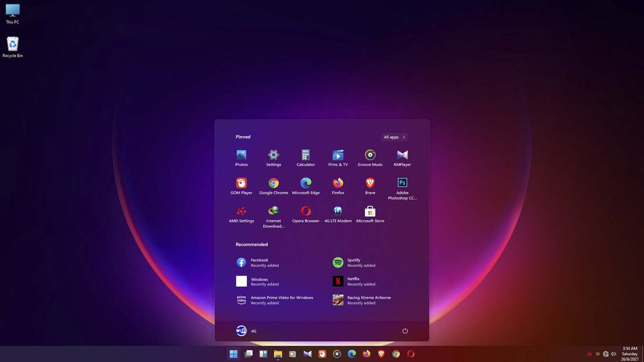Screen dimensions: 644x362
Task: Open the volume speaker tray icon
Action: (x=613, y=354)
